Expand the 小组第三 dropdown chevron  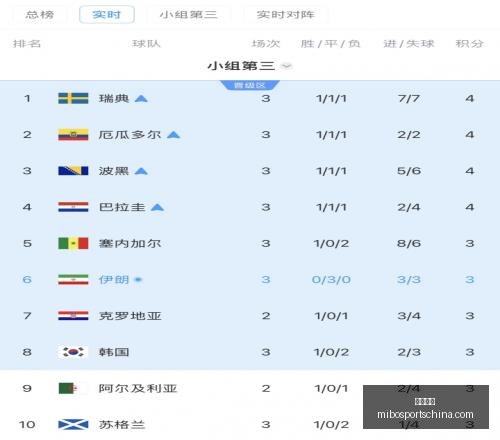[x=286, y=66]
